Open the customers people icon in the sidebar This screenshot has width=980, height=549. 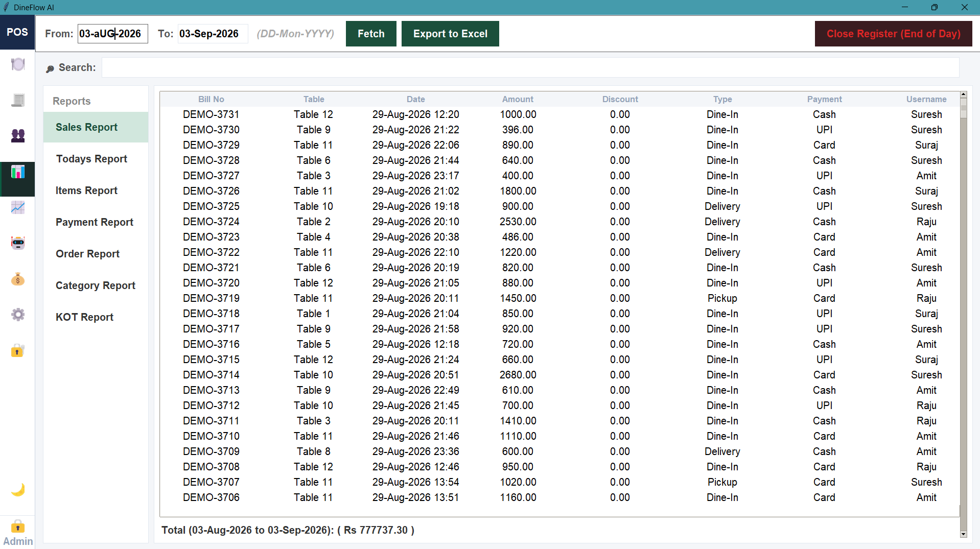coord(18,136)
